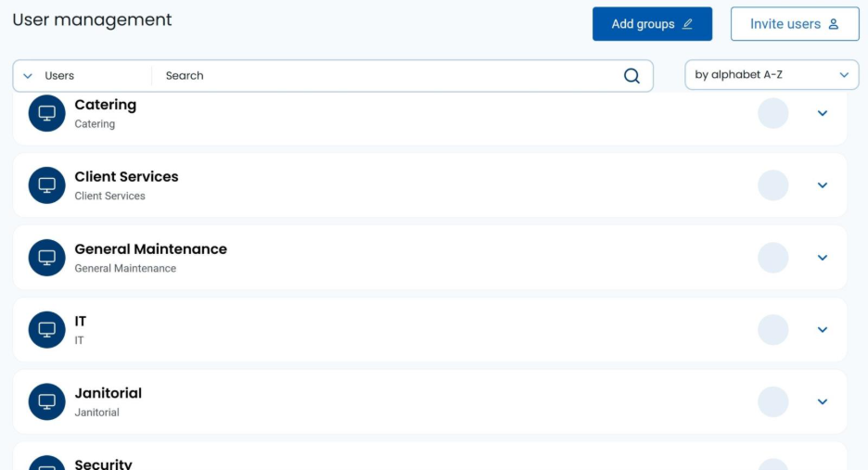Open the by alphabet A-Z sort dropdown
The height and width of the screenshot is (470, 868).
point(772,75)
